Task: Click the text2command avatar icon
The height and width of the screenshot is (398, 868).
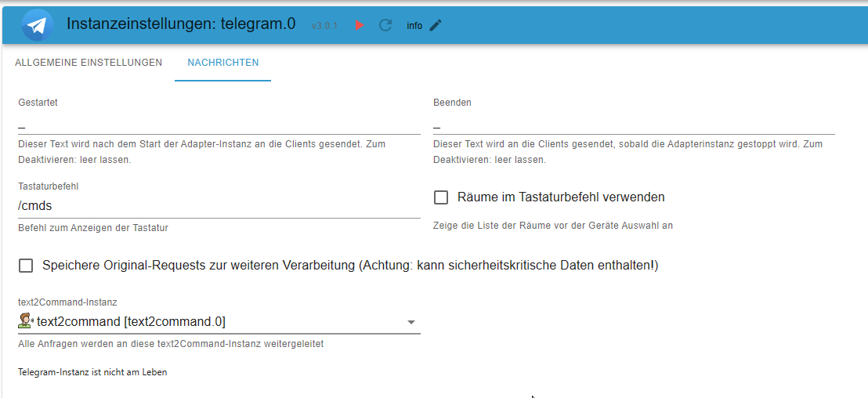Action: point(26,321)
